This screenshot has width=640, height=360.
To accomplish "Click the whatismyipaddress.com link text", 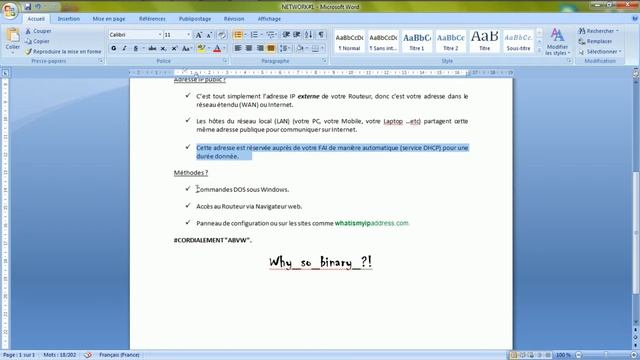I will point(372,223).
